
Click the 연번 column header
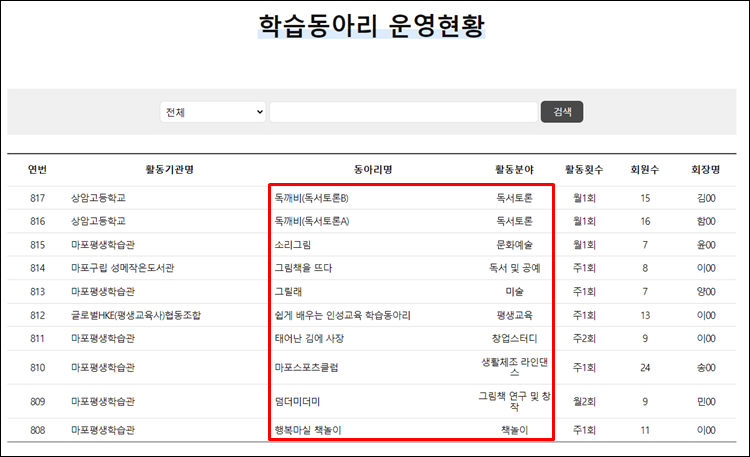click(37, 169)
